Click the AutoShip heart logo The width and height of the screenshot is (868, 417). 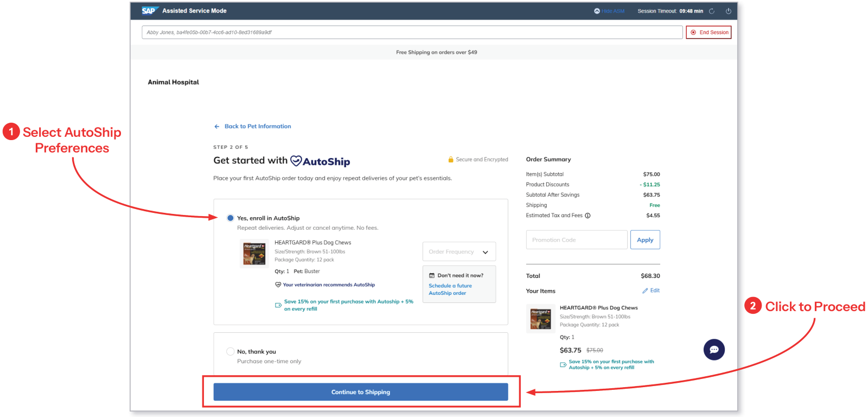click(296, 161)
